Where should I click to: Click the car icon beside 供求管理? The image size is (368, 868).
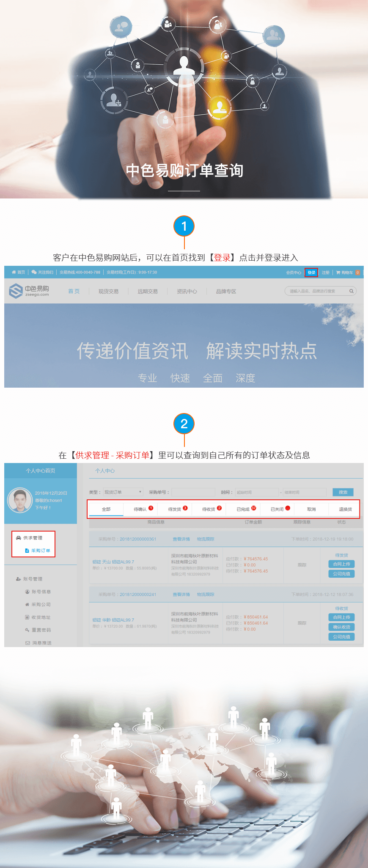click(x=19, y=538)
